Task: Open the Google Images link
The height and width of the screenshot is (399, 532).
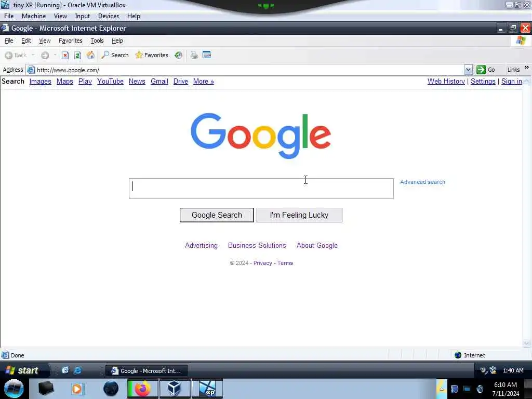Action: (x=41, y=82)
